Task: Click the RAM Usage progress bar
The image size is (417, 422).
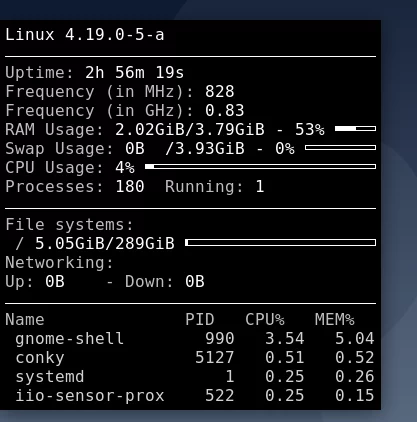Action: (x=355, y=129)
